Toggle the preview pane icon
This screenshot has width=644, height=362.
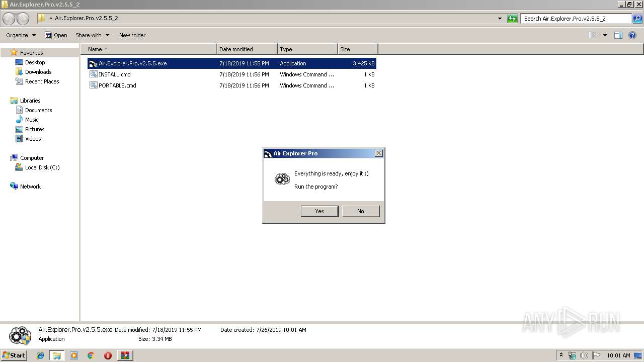(x=618, y=35)
